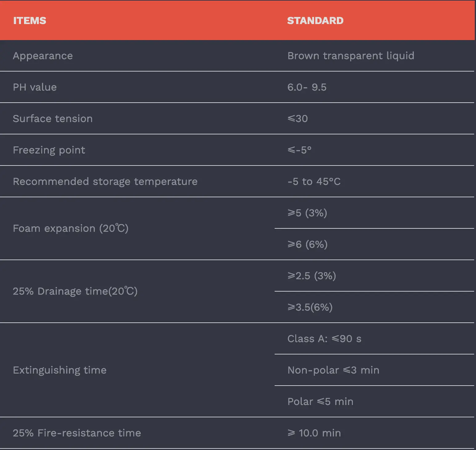Select the PH value label
Screen dimensions: 476x450
(35, 87)
